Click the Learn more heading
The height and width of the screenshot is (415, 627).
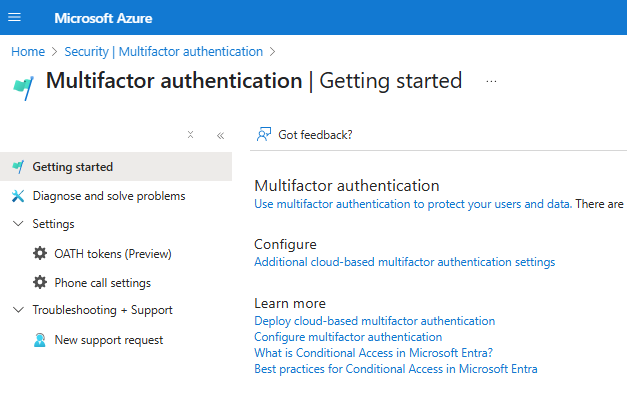pyautogui.click(x=290, y=303)
